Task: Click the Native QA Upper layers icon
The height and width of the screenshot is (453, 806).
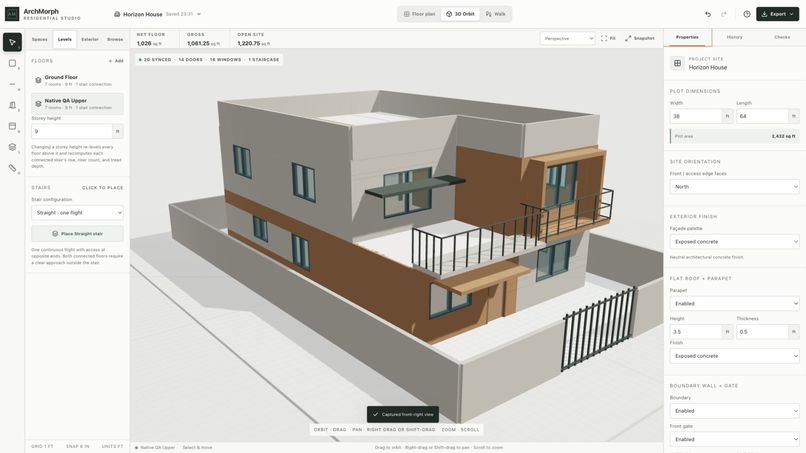Action: coord(38,104)
